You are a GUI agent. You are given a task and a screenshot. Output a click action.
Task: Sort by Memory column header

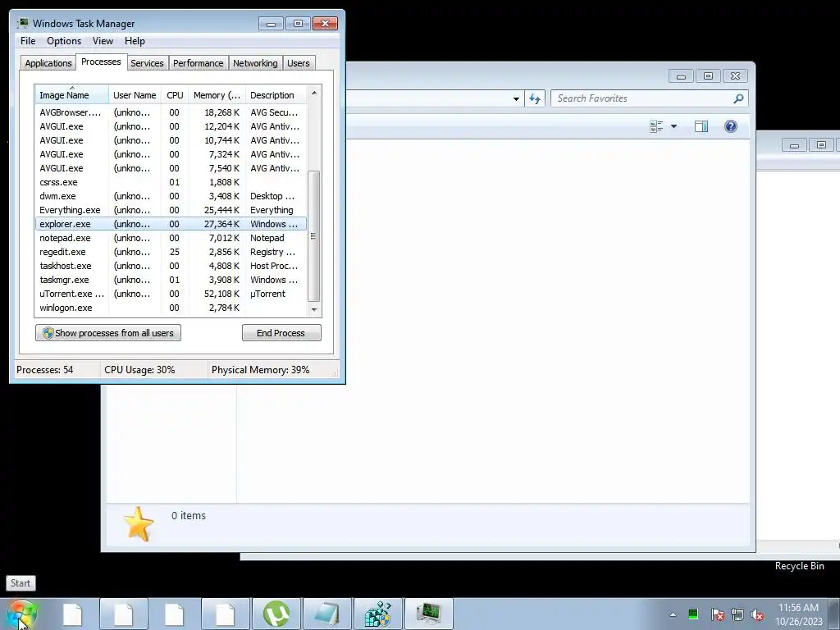[x=217, y=95]
